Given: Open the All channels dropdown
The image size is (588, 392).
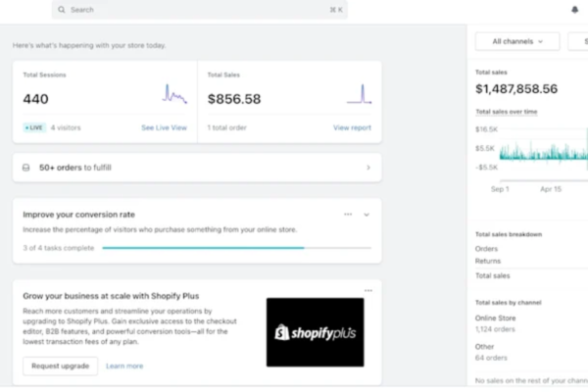Looking at the screenshot, I should coord(517,41).
